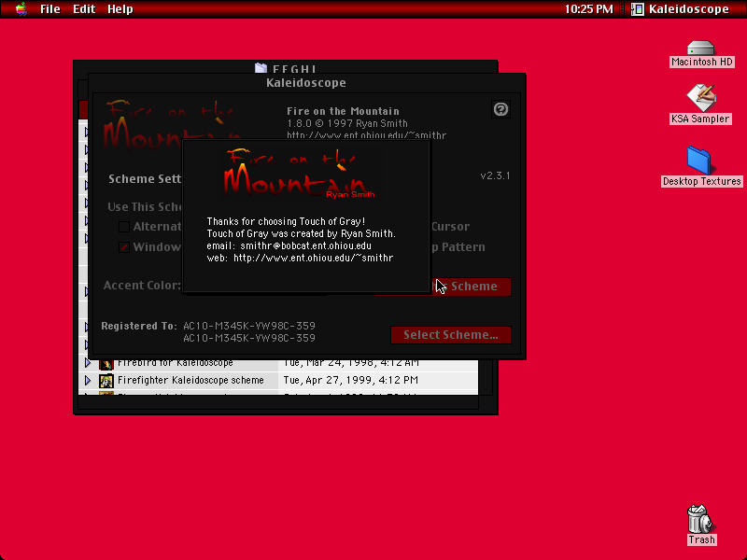Open the Apple menu
This screenshot has width=747, height=560.
pos(21,9)
